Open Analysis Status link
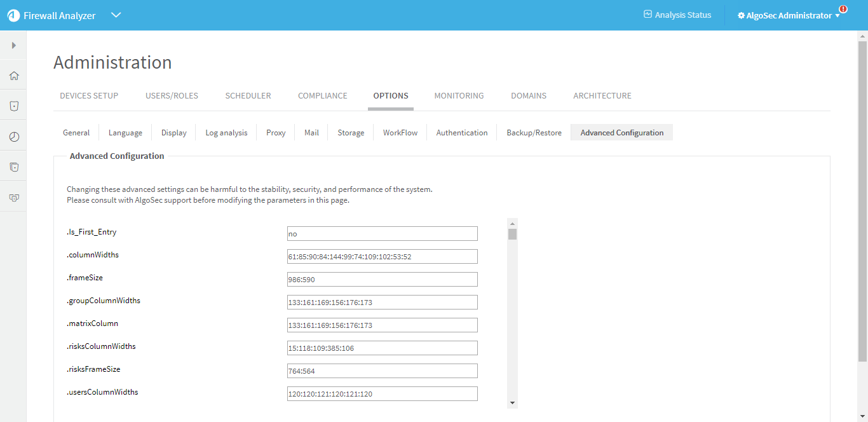This screenshot has width=868, height=422. coord(677,15)
